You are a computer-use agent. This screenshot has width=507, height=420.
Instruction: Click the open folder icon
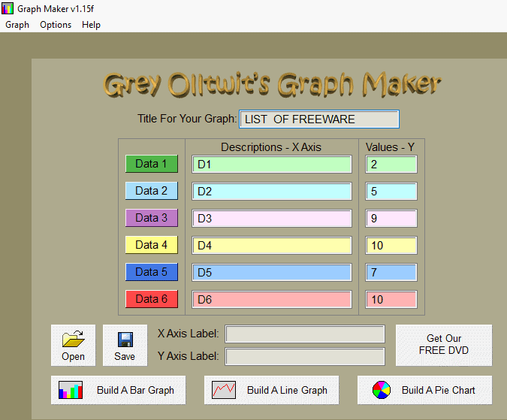74,339
